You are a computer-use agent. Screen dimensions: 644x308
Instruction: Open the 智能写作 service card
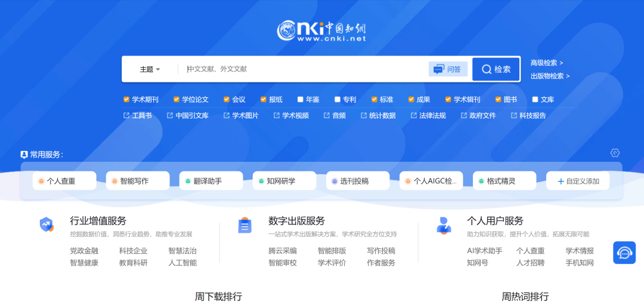pos(138,181)
